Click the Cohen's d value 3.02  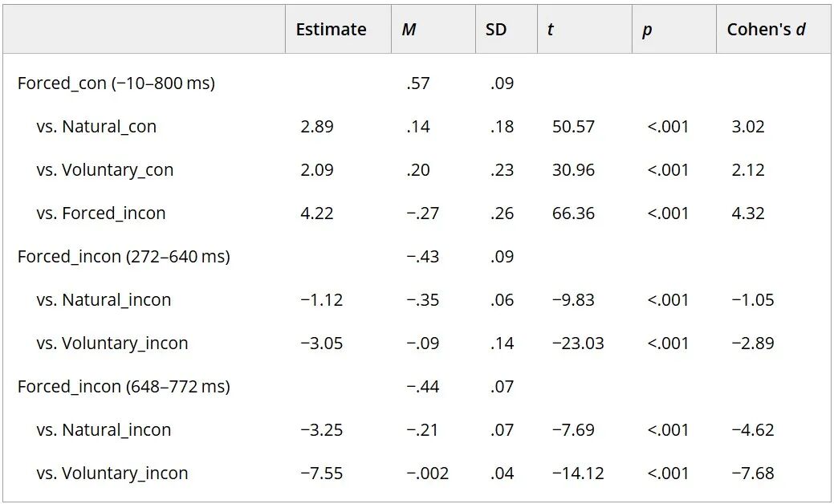(748, 127)
